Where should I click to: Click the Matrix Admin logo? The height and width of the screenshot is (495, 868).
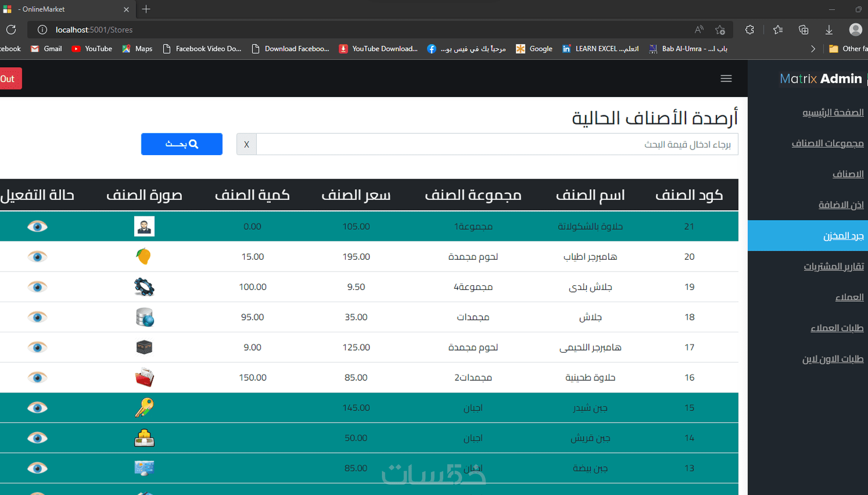[x=821, y=79]
